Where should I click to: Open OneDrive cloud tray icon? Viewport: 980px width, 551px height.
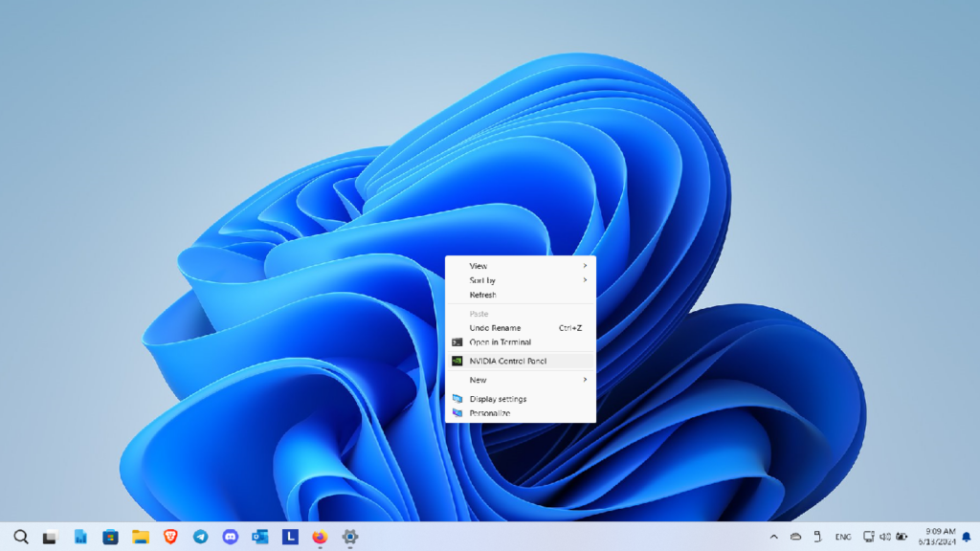795,537
